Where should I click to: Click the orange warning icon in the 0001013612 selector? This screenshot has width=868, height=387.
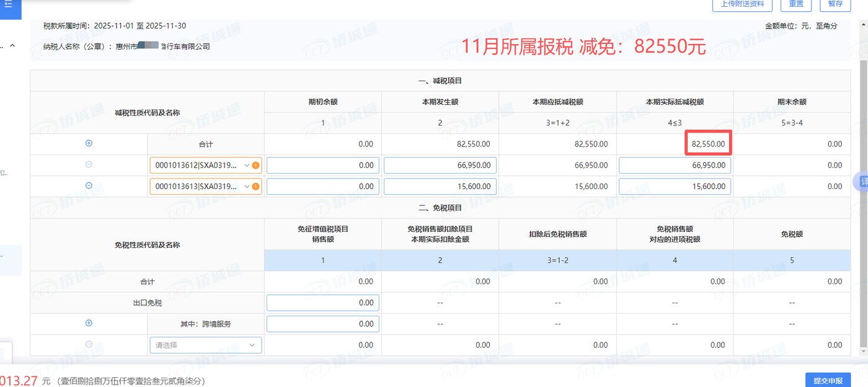(x=255, y=166)
